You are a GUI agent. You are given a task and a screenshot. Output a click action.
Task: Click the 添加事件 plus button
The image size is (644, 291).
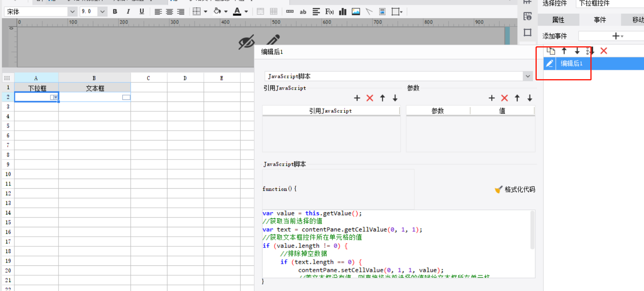click(x=616, y=36)
